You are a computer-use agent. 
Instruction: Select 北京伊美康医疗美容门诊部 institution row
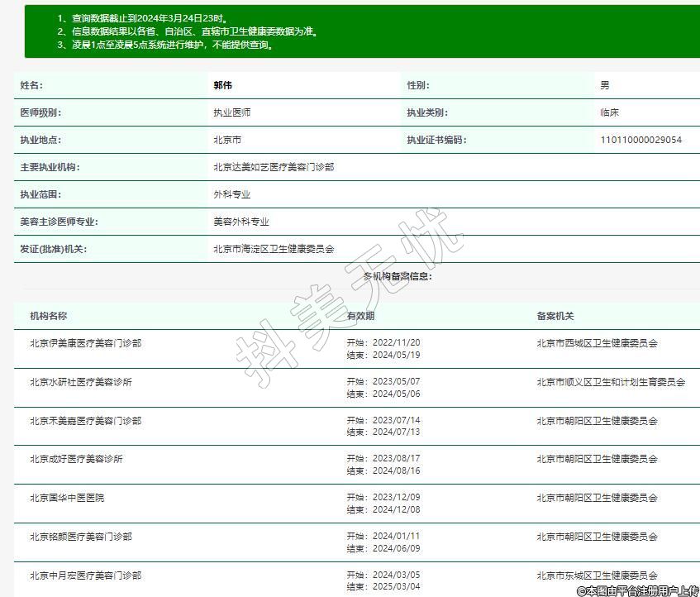tap(85, 343)
